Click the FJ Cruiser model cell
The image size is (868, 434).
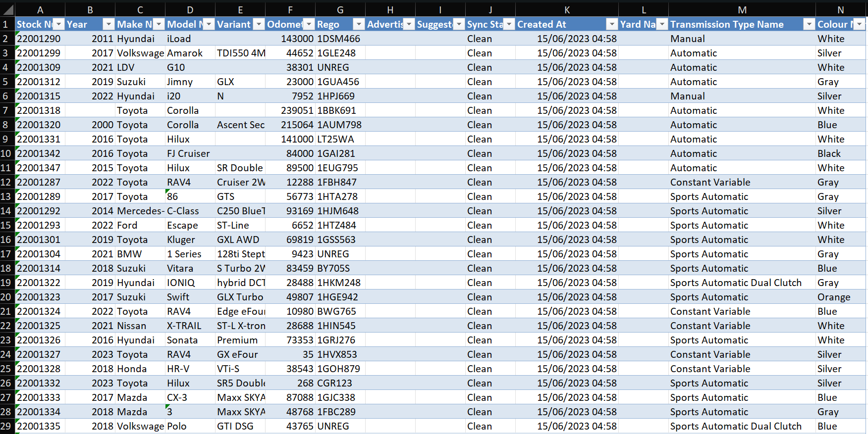point(190,153)
